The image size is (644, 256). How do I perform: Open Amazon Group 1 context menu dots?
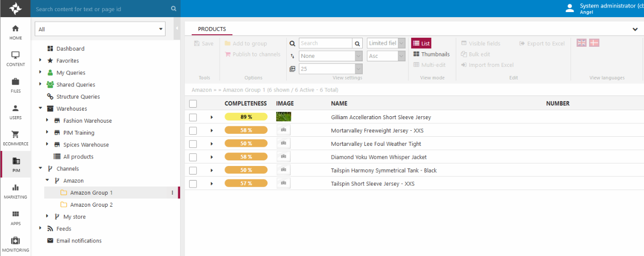pos(172,193)
